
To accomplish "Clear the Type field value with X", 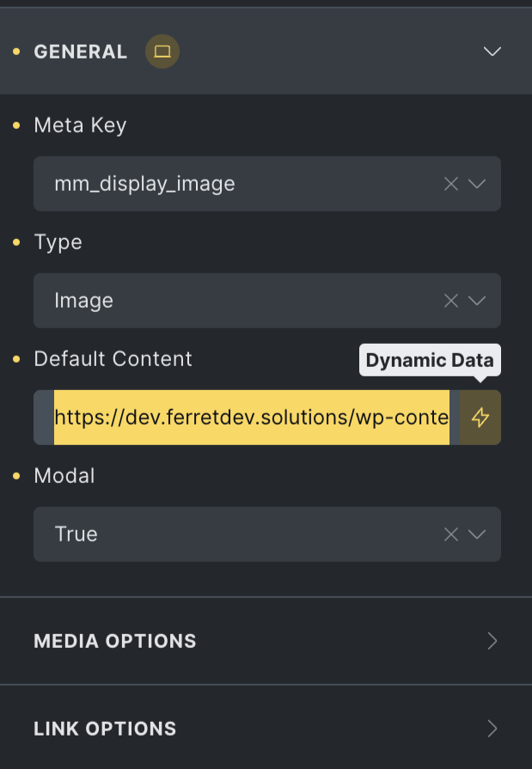I will click(450, 301).
